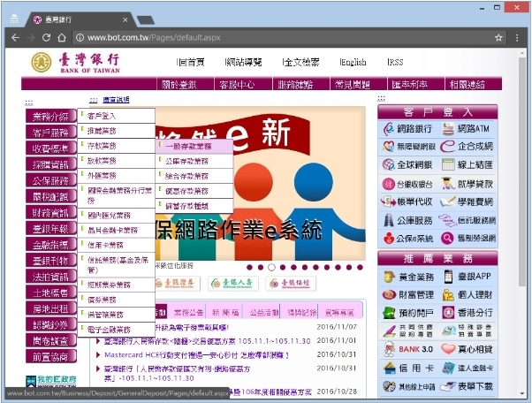Open 收費標準 sidebar menu
This screenshot has height=403, width=532.
pos(51,148)
